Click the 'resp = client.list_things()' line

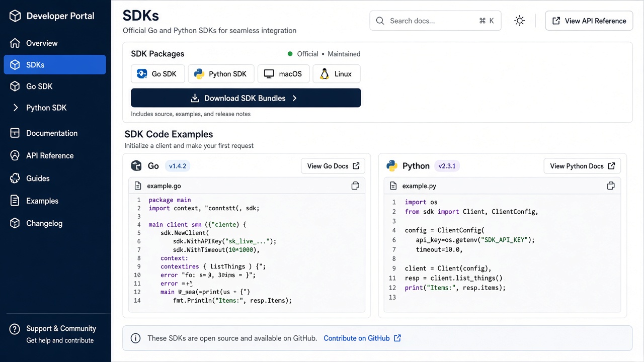[453, 278]
